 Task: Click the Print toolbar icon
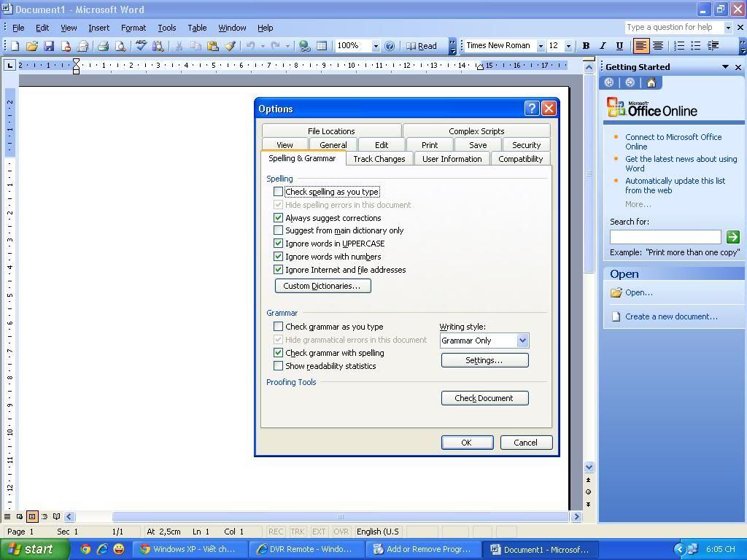tap(104, 46)
